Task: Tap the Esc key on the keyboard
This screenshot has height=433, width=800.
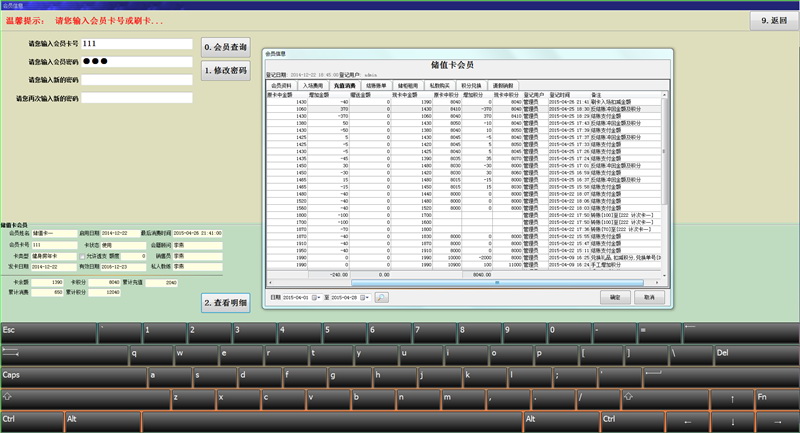Action: tap(48, 333)
